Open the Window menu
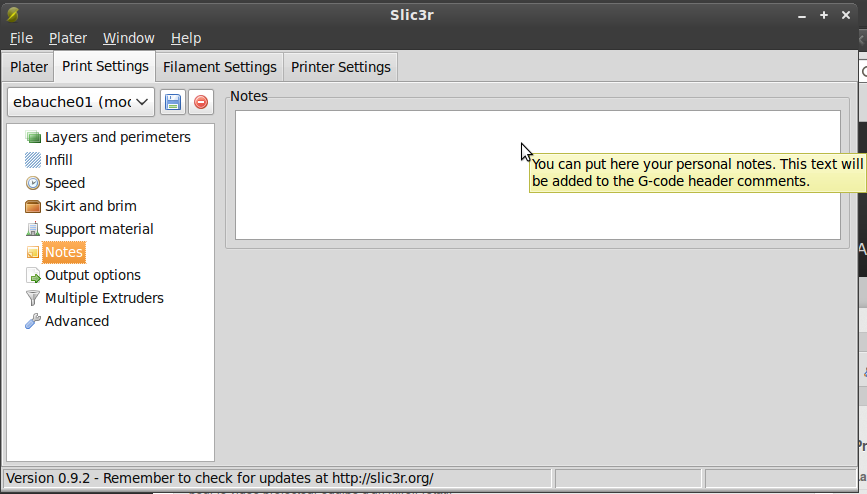 click(x=129, y=38)
